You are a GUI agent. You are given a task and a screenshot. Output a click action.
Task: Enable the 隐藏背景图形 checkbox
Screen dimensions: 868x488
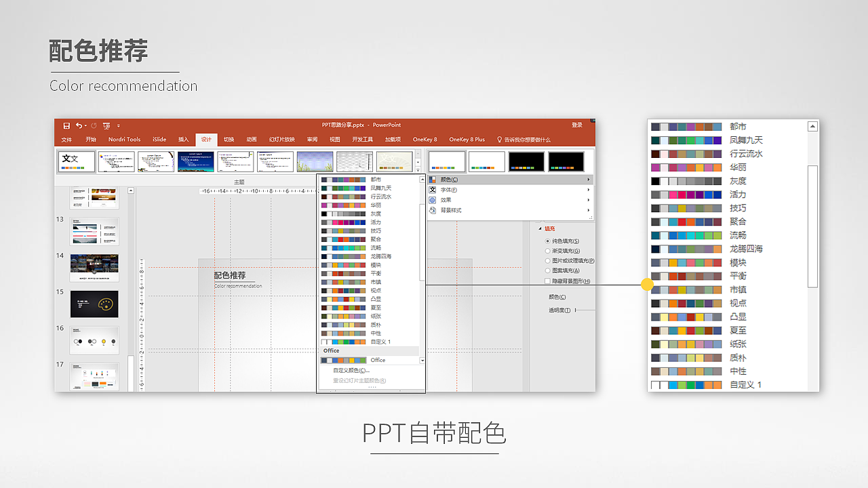pyautogui.click(x=547, y=281)
